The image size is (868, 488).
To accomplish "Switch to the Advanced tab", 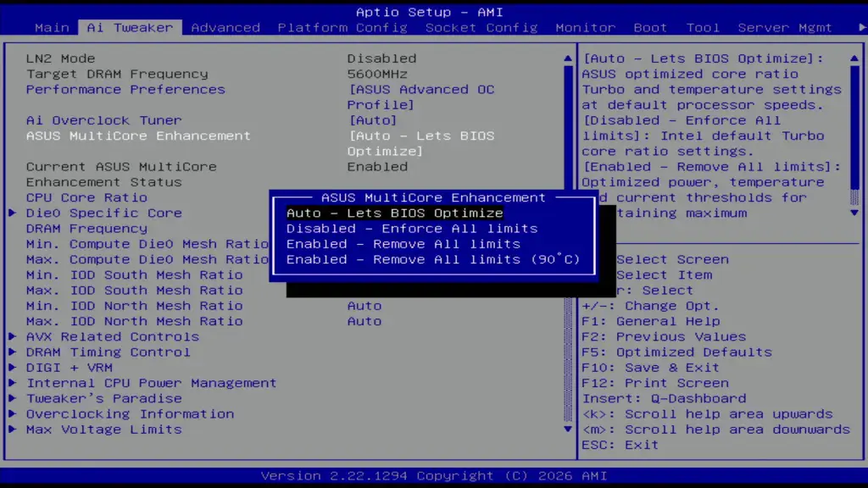I will pos(225,27).
